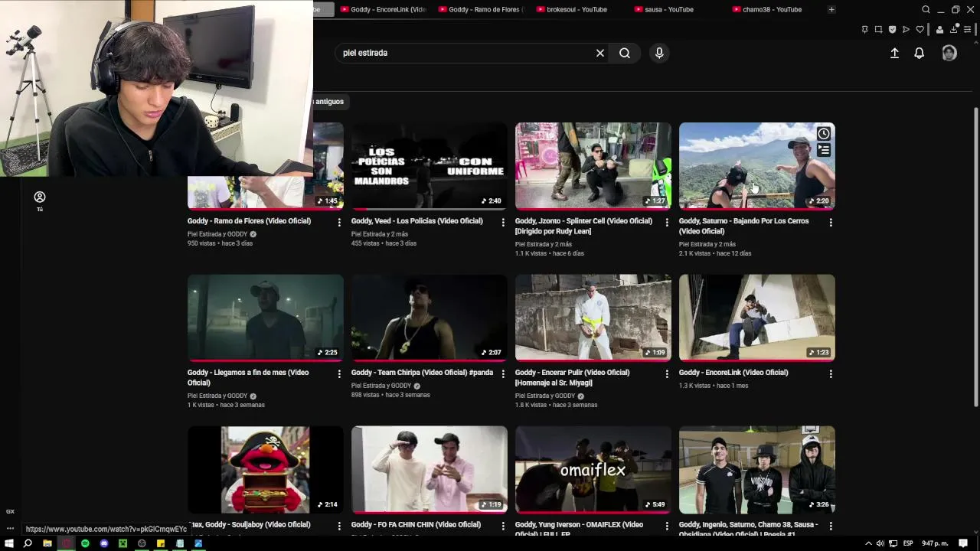The image size is (980, 551).
Task: Open 'Goddy - FO FA CHIN CHIN' title link
Action: pyautogui.click(x=416, y=524)
